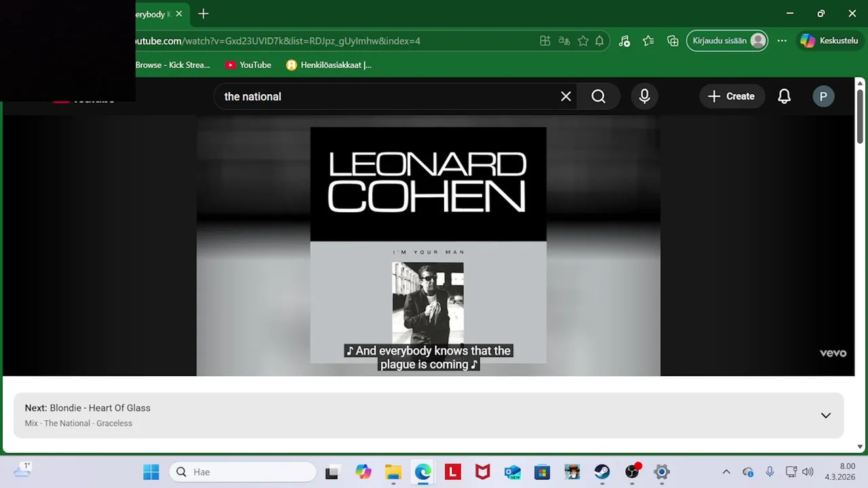Click the address bar bell notification icon
Viewport: 868px width, 488px height.
coord(599,41)
